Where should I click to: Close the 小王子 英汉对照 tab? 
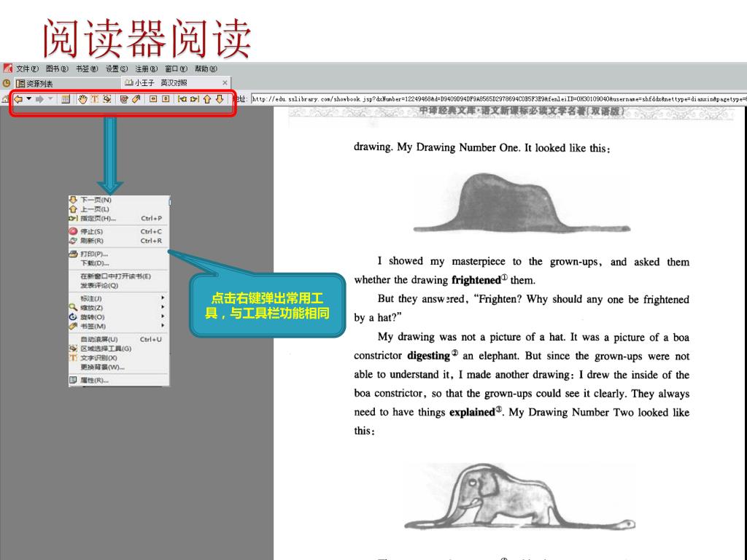[x=225, y=83]
